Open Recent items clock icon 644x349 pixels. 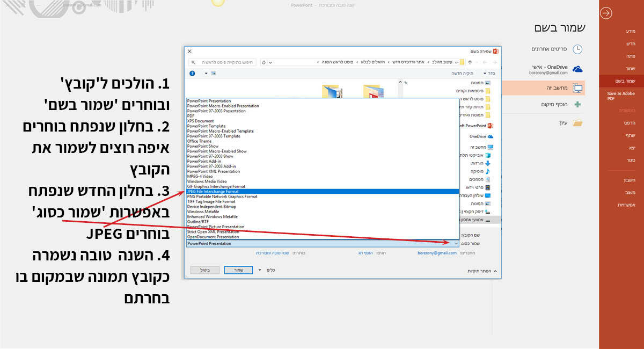(x=577, y=49)
